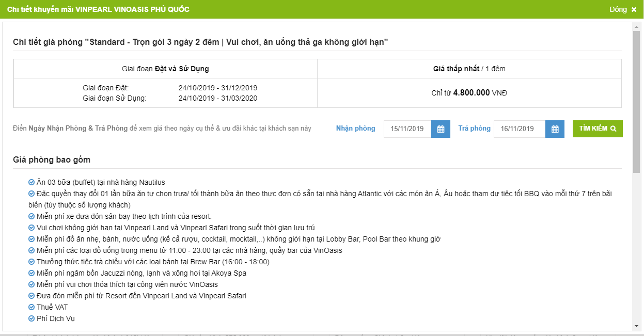Screen dimensions: 644x336
Task: Click the Trả phòng date field
Action: (x=519, y=129)
